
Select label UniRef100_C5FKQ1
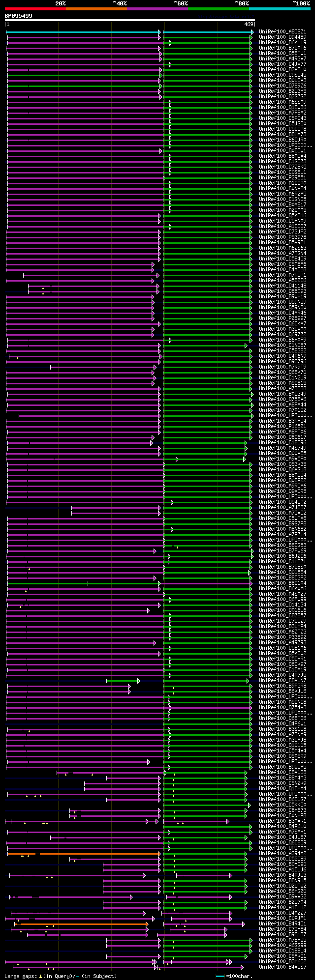pos(283,956)
